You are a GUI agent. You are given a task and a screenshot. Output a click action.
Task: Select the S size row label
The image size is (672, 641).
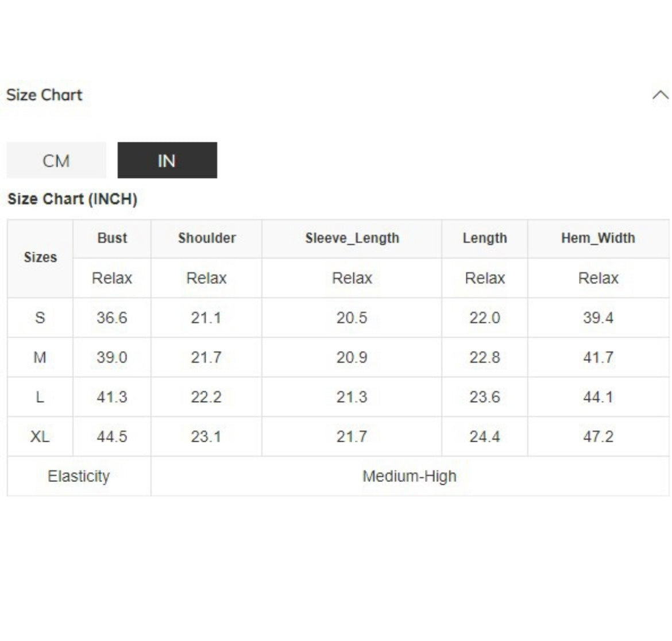(40, 318)
